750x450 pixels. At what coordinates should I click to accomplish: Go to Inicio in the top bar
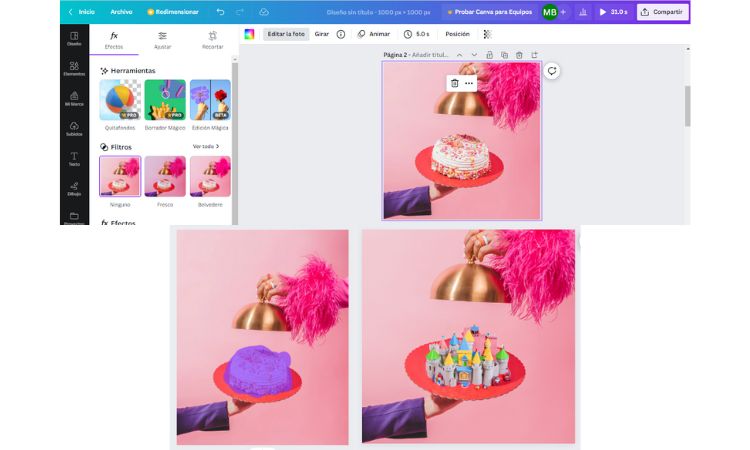click(87, 12)
